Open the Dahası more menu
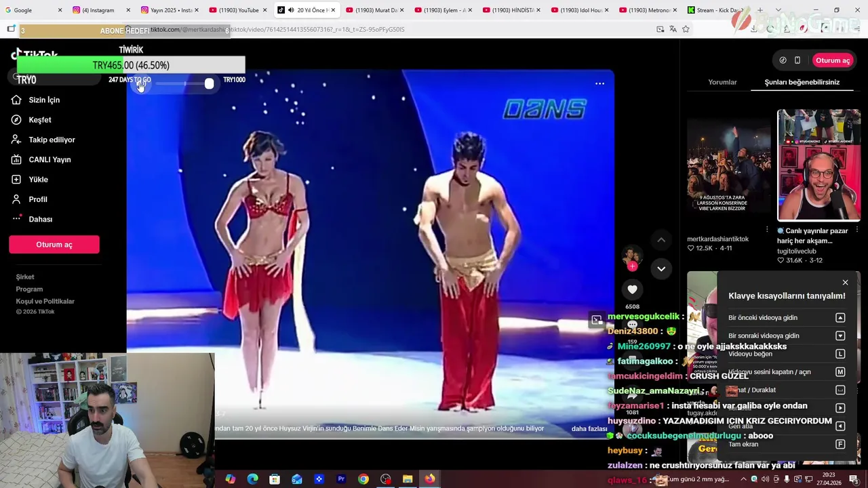The image size is (868, 488). pyautogui.click(x=40, y=219)
